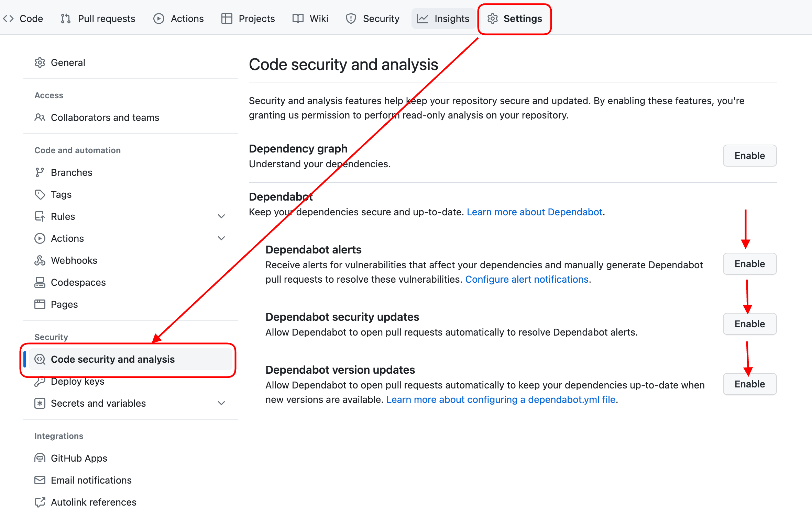Open Configure alert notifications link

pos(527,279)
